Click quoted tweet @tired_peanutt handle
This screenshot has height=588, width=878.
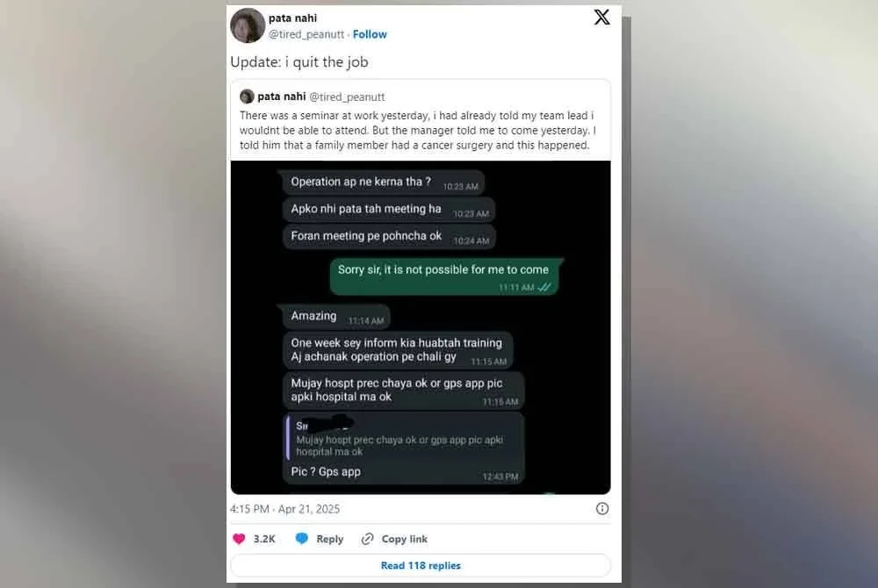(x=347, y=97)
